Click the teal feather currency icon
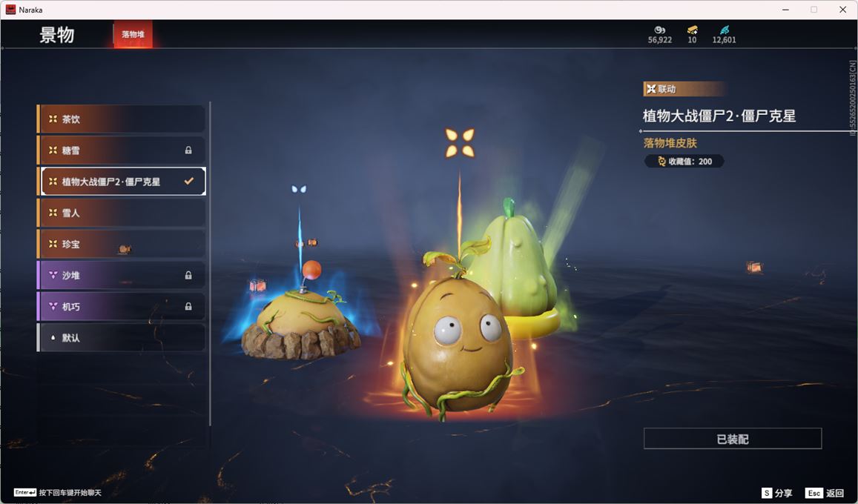The height and width of the screenshot is (504, 858). pos(724,30)
